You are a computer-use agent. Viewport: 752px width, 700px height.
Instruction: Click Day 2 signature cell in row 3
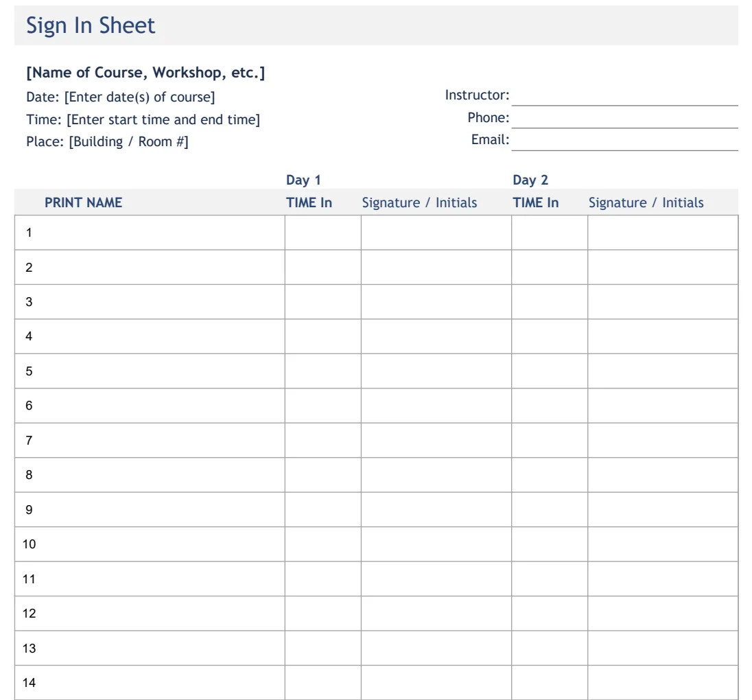pyautogui.click(x=663, y=302)
